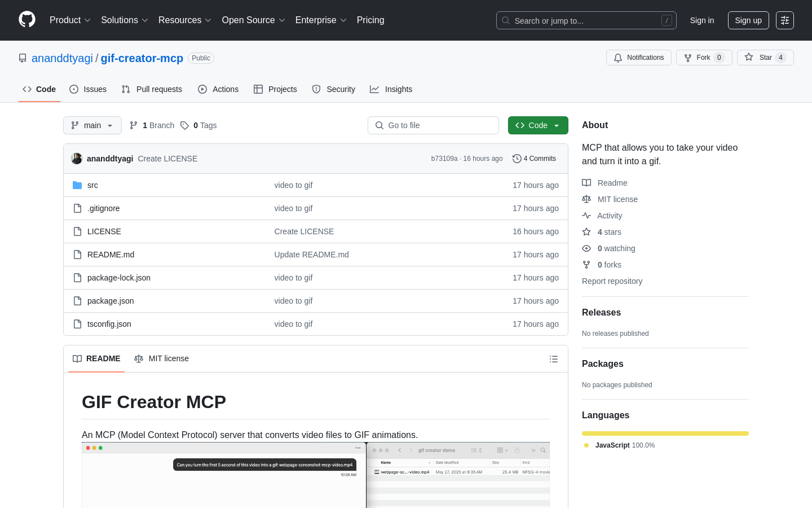View the 4 stars link

(602, 232)
